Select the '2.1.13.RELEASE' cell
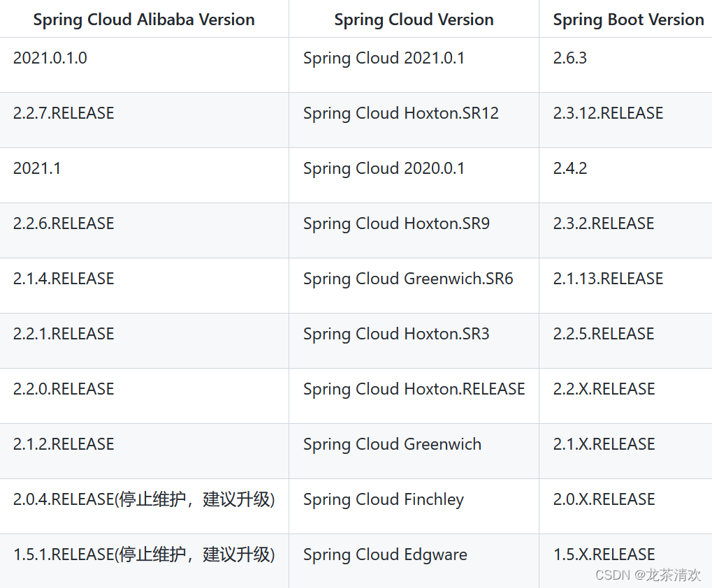 coord(626,286)
